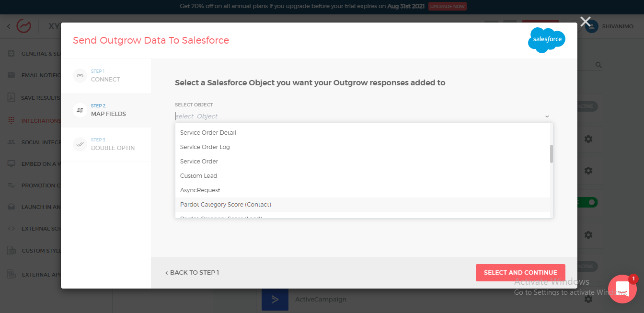Click the background search magnifier icon

point(598,65)
